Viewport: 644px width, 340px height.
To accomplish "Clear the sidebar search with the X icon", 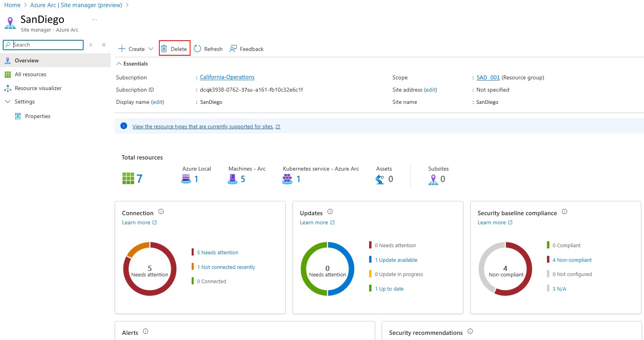I will [91, 45].
